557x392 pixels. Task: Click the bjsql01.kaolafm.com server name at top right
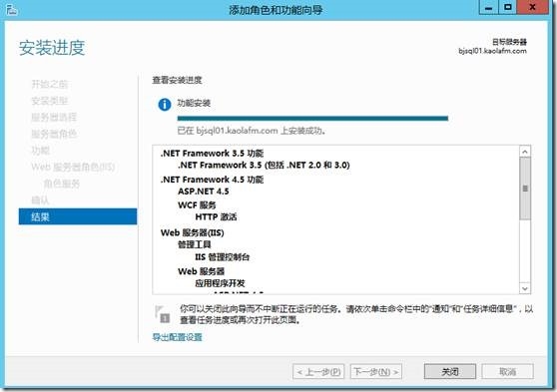[493, 51]
